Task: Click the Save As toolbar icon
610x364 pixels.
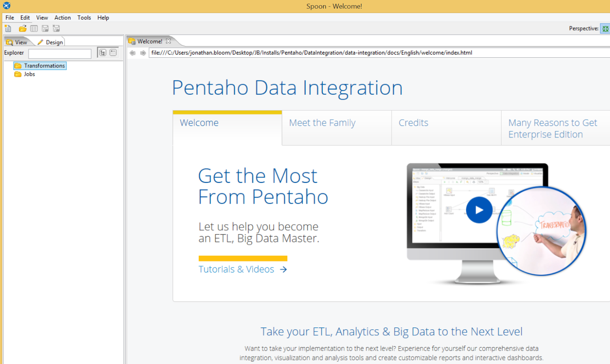Action: (x=56, y=29)
